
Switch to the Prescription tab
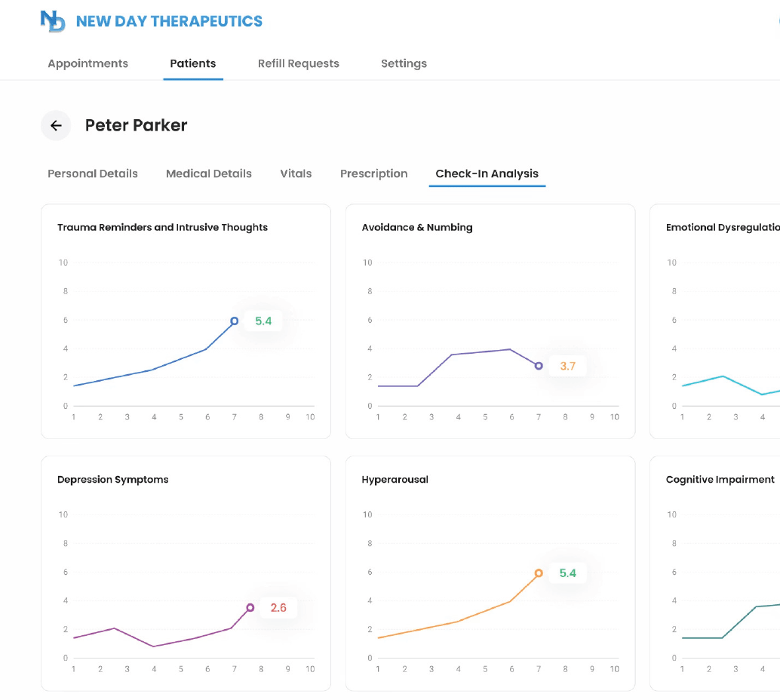[374, 173]
